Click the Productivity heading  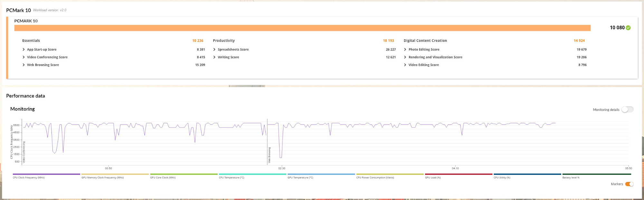click(x=224, y=41)
